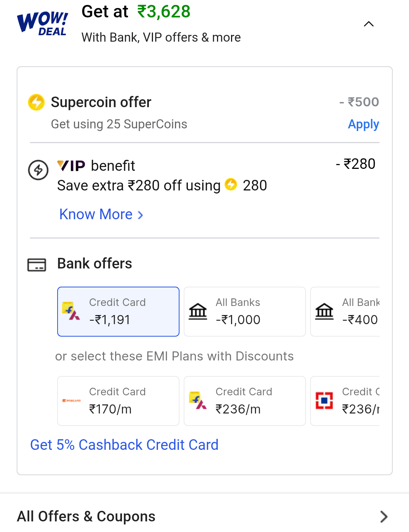This screenshot has height=532, width=409.
Task: Select the ₹170/m EMI plan tile
Action: pyautogui.click(x=118, y=401)
